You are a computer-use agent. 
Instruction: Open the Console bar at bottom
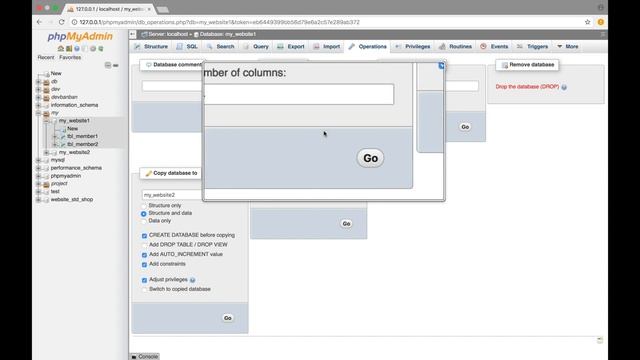(145, 357)
